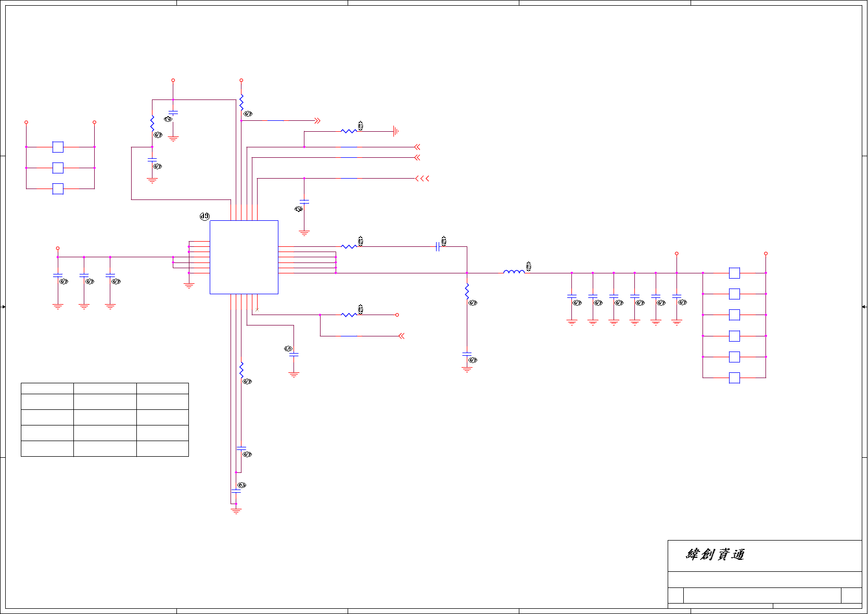Click the inductor coil symbol
This screenshot has width=868, height=614.
(514, 271)
